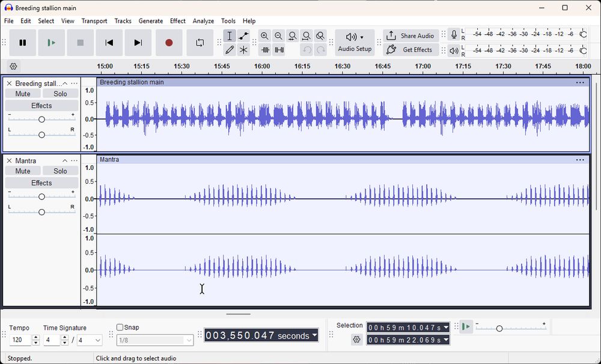Open timeline options gear icon

click(13, 66)
